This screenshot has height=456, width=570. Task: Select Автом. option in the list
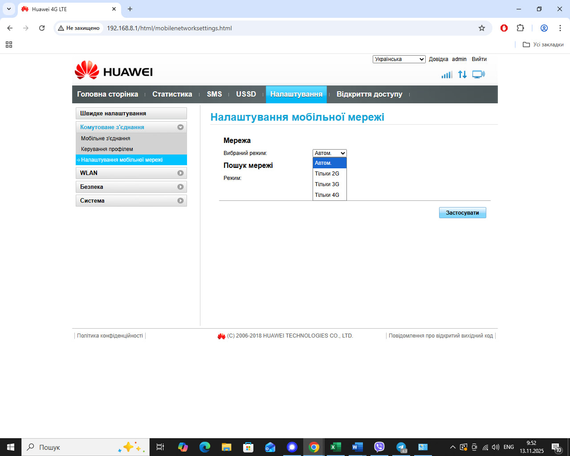coord(329,163)
